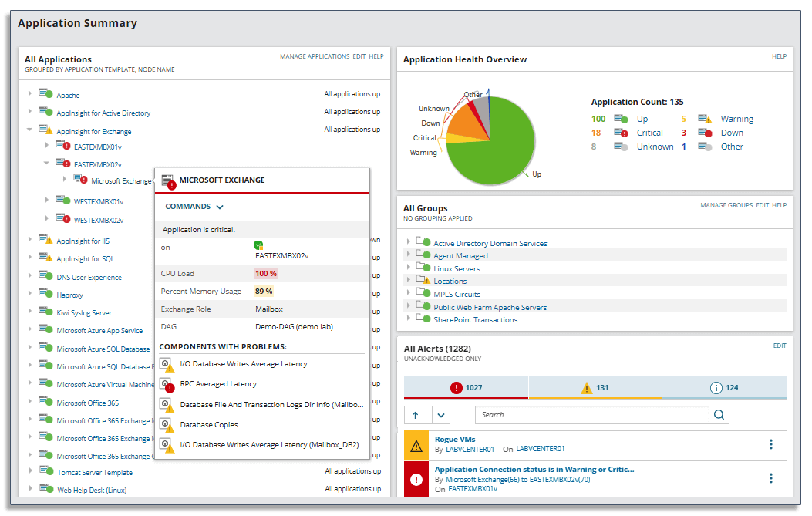Expand the DNS User Experience group
The image size is (812, 516).
pos(29,275)
